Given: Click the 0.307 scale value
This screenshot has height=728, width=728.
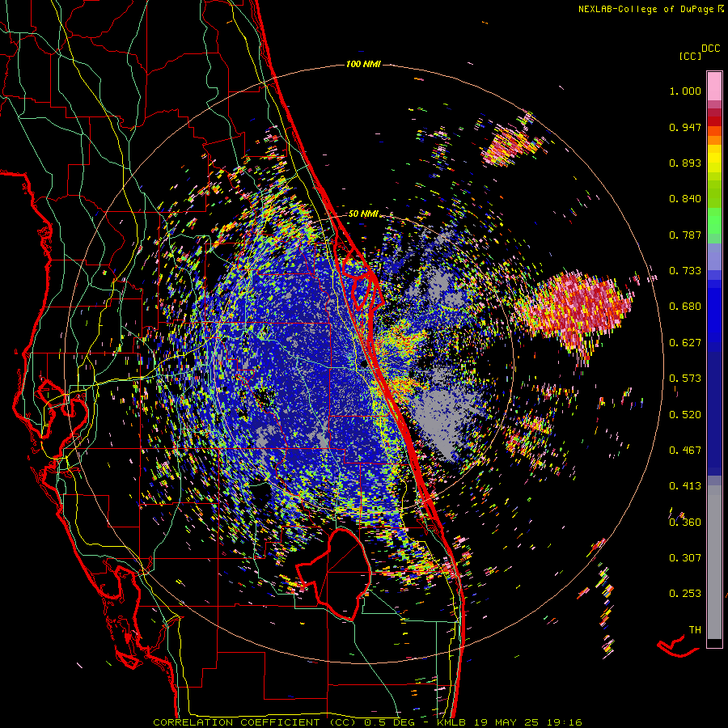Looking at the screenshot, I should [x=685, y=558].
